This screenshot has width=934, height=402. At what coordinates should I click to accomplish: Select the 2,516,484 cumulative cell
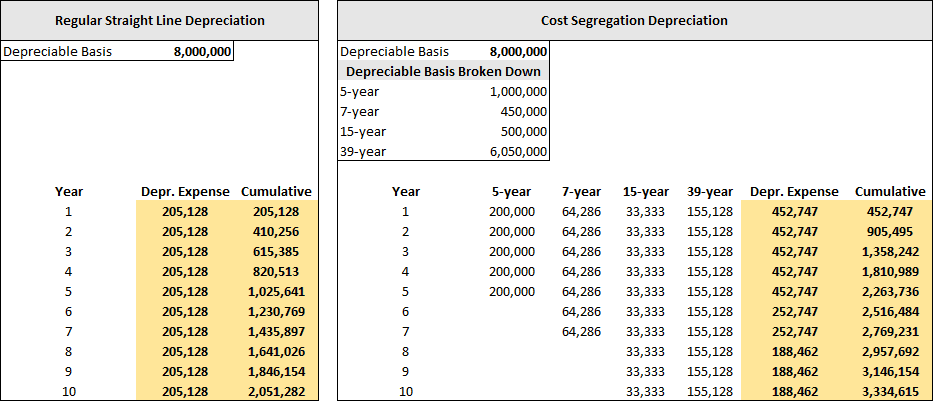pyautogui.click(x=890, y=311)
